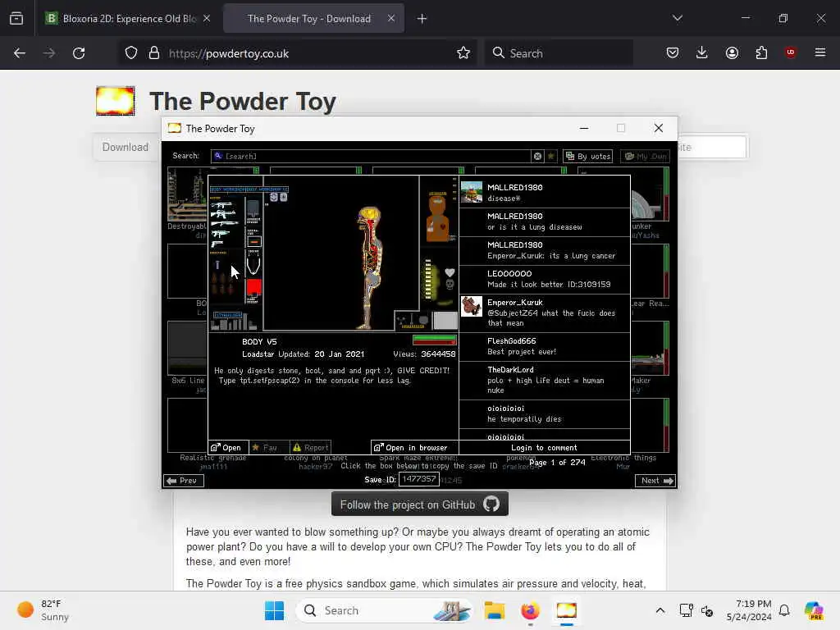Open the Copilot icon in the taskbar
Viewport: 840px width, 630px height.
(x=813, y=610)
